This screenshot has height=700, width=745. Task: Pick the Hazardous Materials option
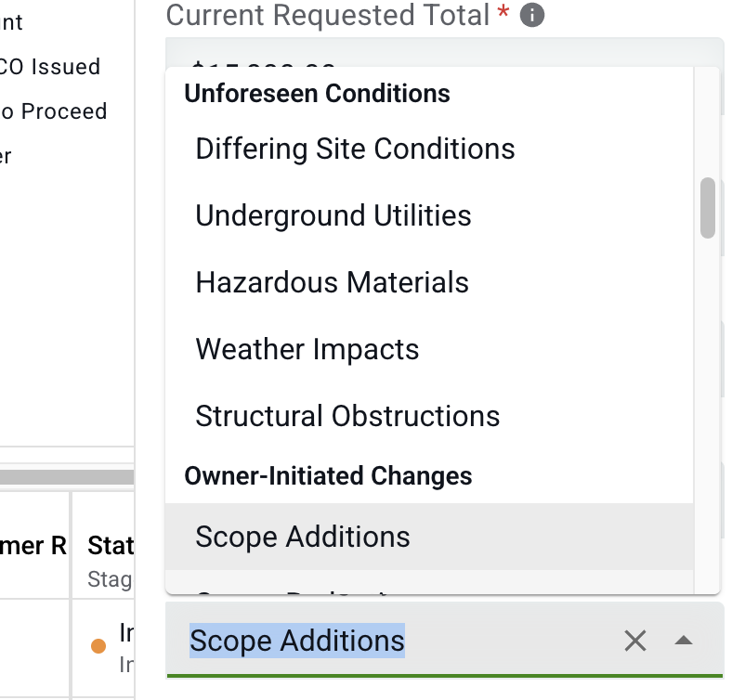pos(429,282)
